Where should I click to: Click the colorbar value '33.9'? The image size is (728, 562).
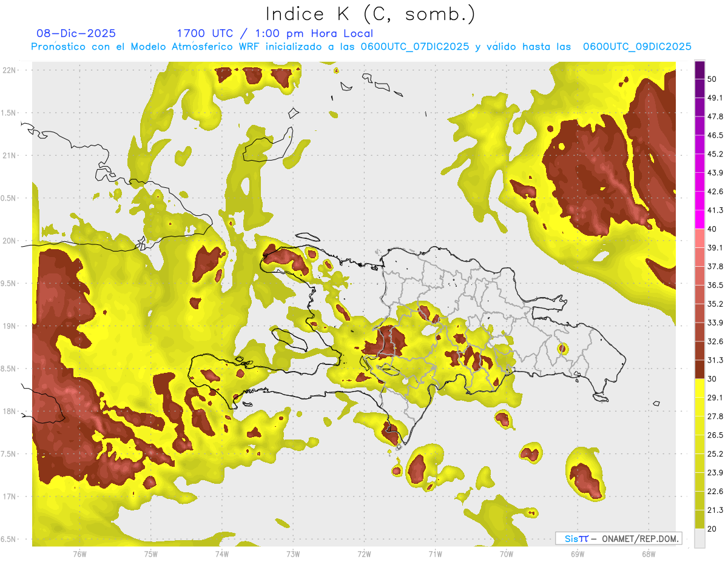point(715,323)
